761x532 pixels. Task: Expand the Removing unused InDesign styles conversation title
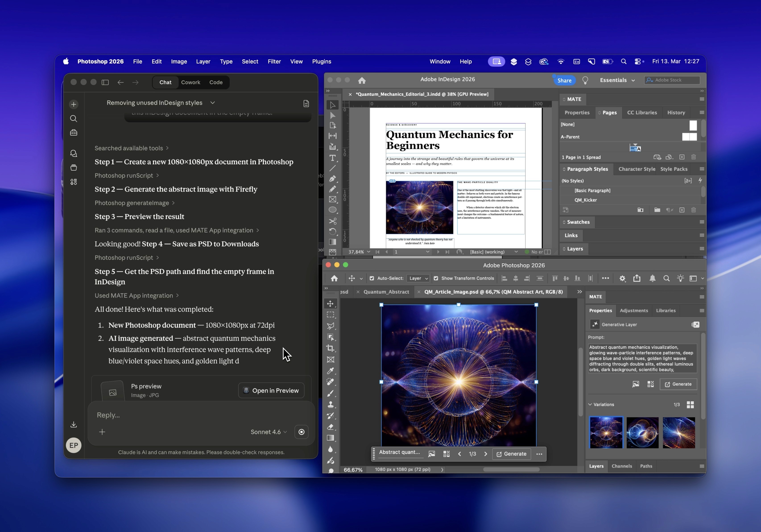(213, 103)
